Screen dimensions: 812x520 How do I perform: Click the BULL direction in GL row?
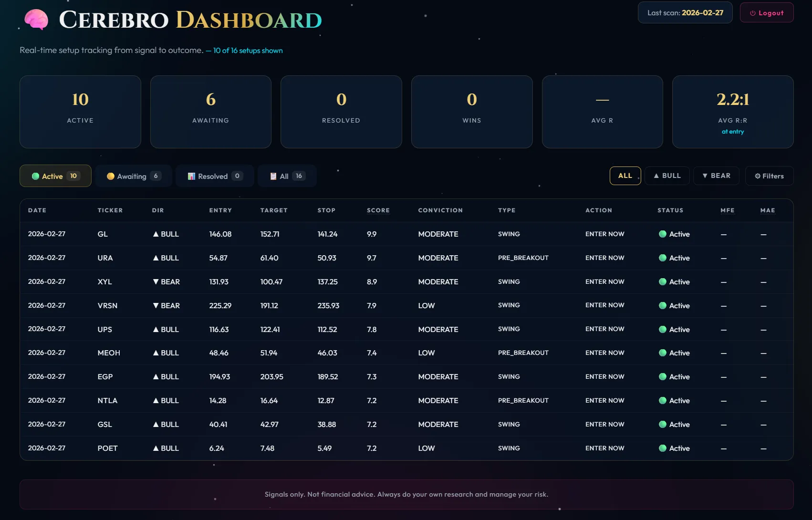166,234
